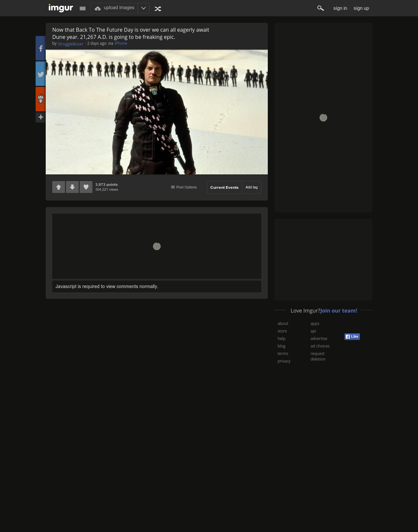
Task: Visit the store link
Action: pos(282,331)
